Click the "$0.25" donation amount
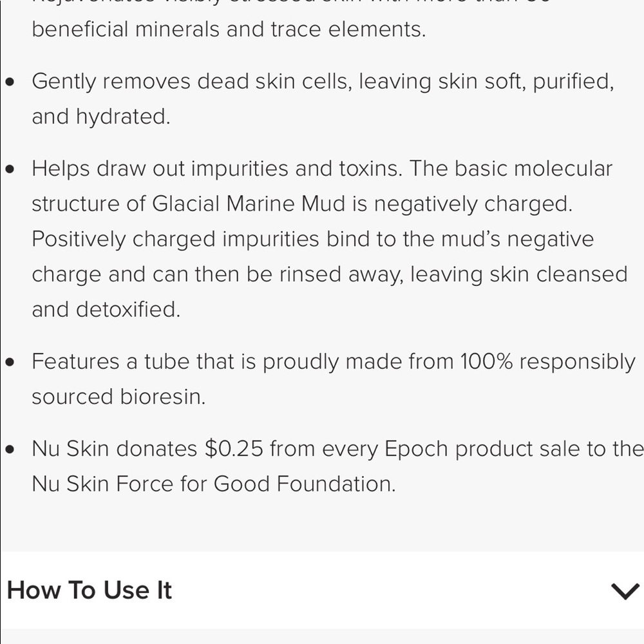The image size is (644, 644). [x=234, y=449]
